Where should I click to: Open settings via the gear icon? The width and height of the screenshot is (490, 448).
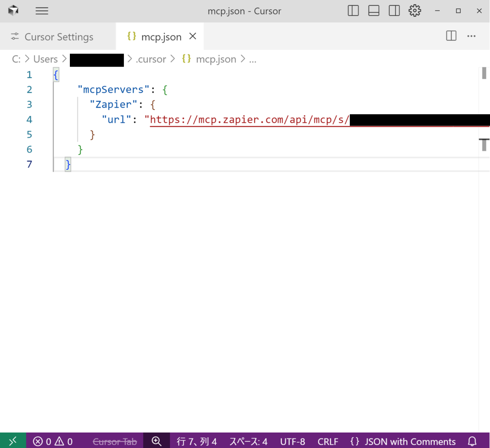point(415,11)
